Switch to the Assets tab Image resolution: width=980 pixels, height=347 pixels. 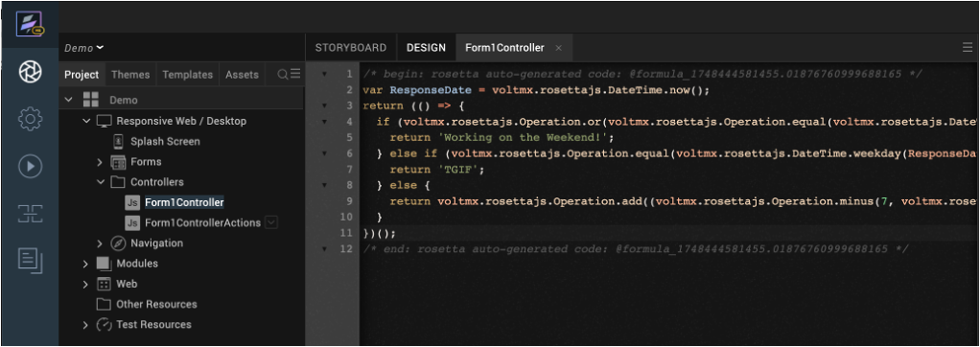[x=242, y=75]
